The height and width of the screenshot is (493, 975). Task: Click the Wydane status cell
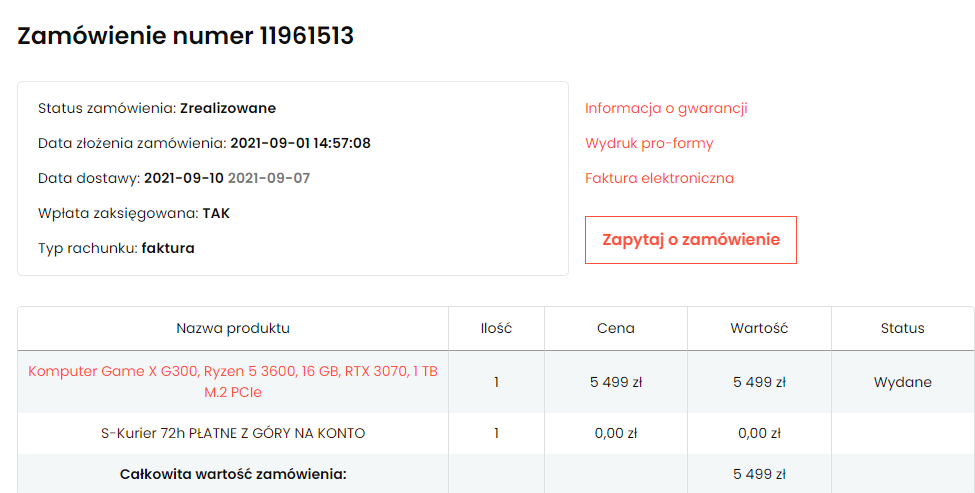coord(902,382)
